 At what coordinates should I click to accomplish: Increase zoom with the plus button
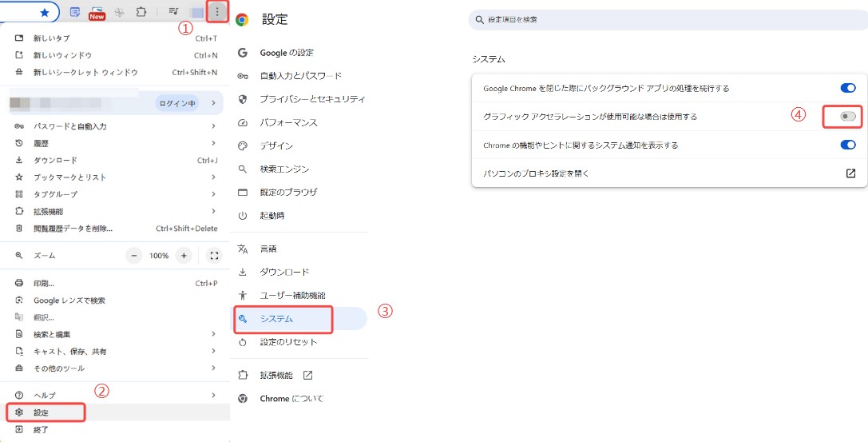184,256
